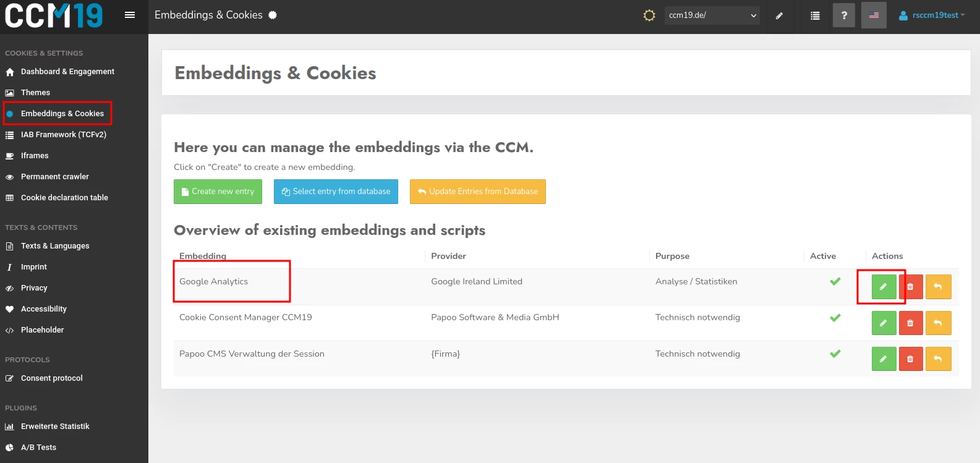Go to IAB Framework (TCFv2) menu

tap(63, 135)
